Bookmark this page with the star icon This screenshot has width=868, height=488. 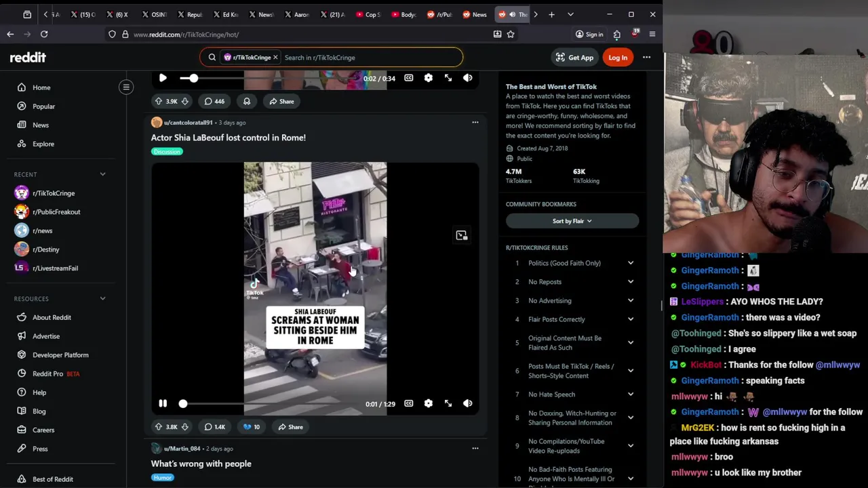pyautogui.click(x=511, y=34)
